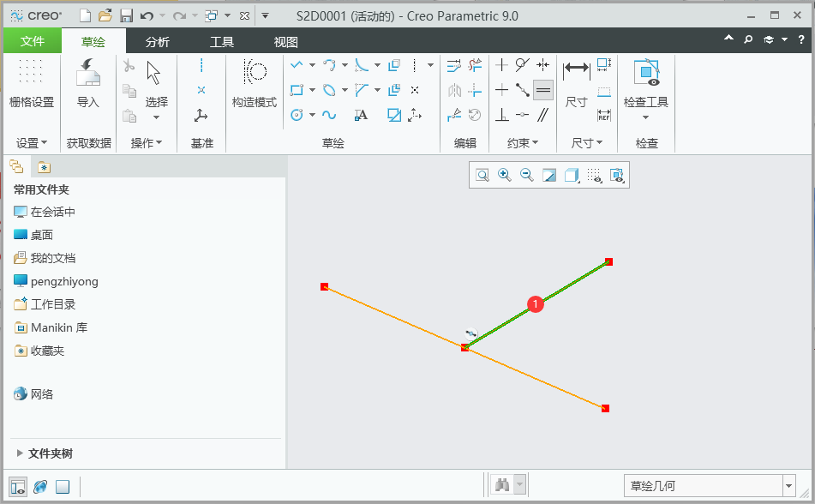Select the sketch Point tool
This screenshot has width=815, height=504.
coord(415,90)
